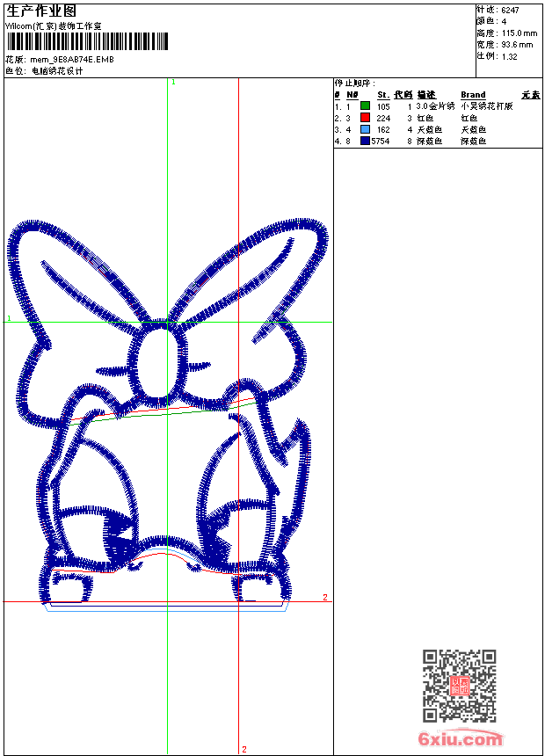Image resolution: width=545 pixels, height=756 pixels.
Task: Click 红色 in the 描述 column
Action: 425,118
